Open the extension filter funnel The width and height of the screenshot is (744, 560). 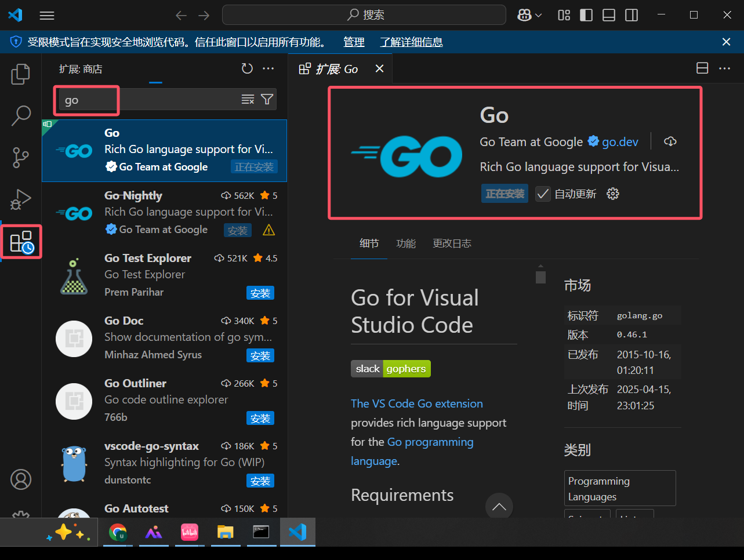(x=267, y=100)
